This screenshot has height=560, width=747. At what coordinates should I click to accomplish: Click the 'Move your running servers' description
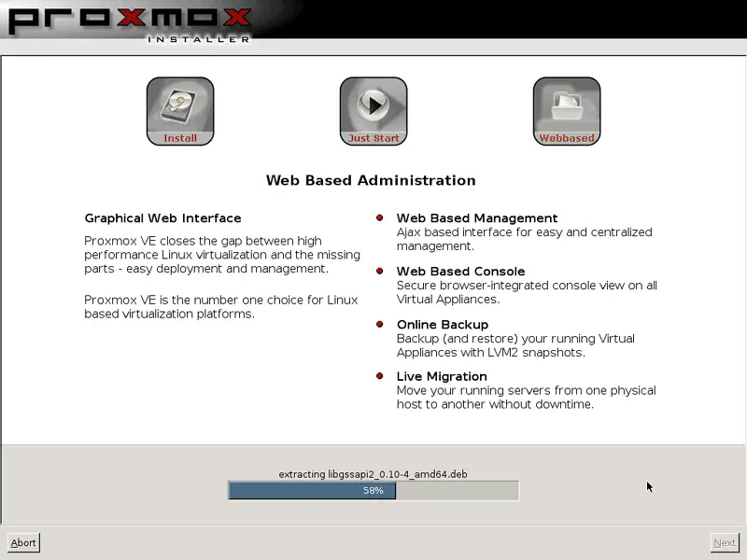click(527, 398)
